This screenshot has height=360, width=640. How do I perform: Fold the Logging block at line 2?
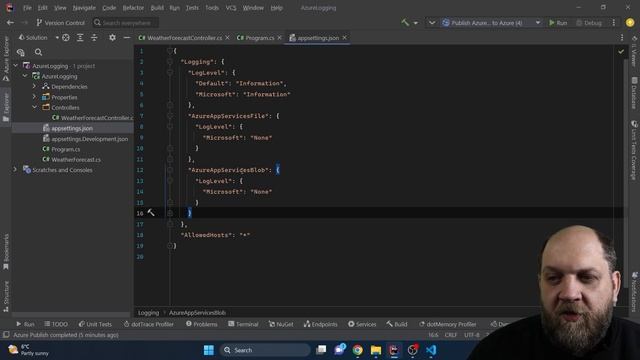click(170, 62)
